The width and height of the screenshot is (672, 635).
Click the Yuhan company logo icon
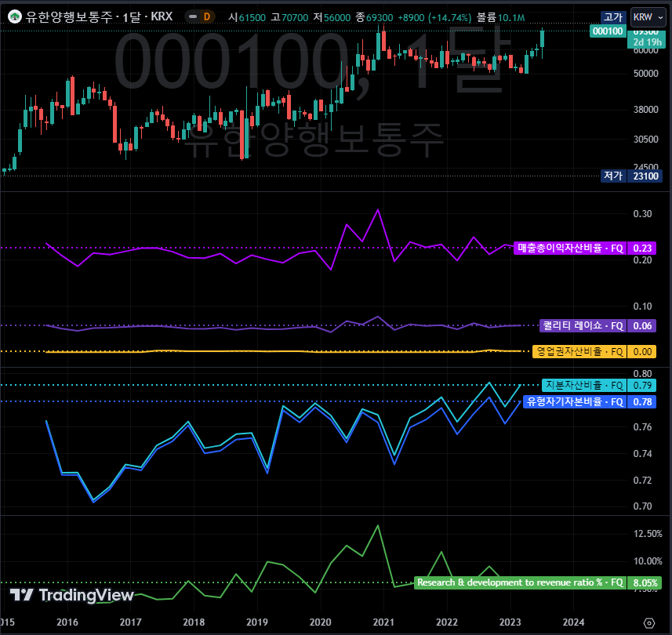pyautogui.click(x=15, y=17)
